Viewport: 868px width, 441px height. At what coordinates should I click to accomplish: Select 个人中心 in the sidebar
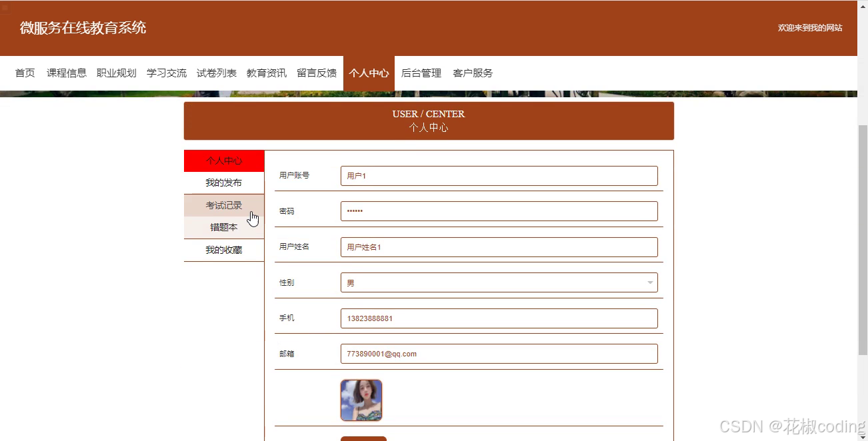pos(223,160)
